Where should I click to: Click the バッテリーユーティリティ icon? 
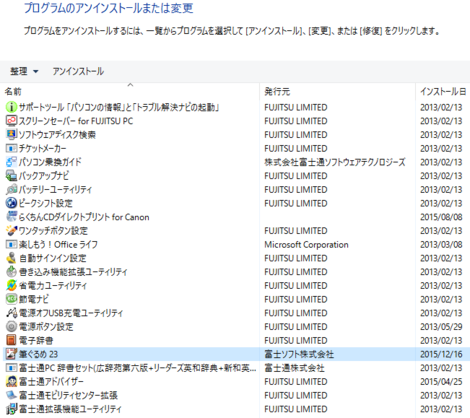11,189
